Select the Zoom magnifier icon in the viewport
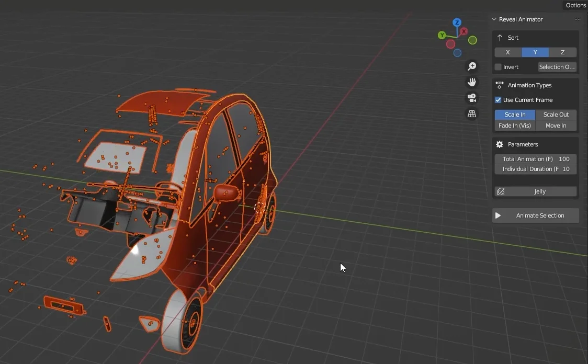The height and width of the screenshot is (364, 588). click(472, 66)
